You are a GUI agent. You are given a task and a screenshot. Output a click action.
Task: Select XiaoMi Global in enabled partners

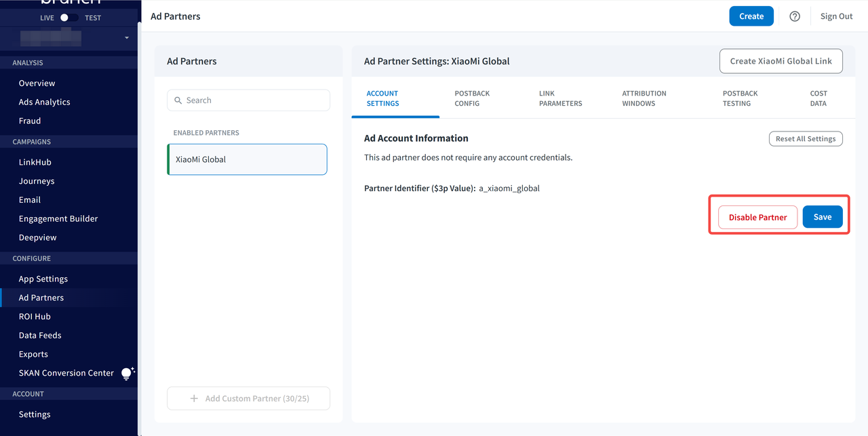247,159
